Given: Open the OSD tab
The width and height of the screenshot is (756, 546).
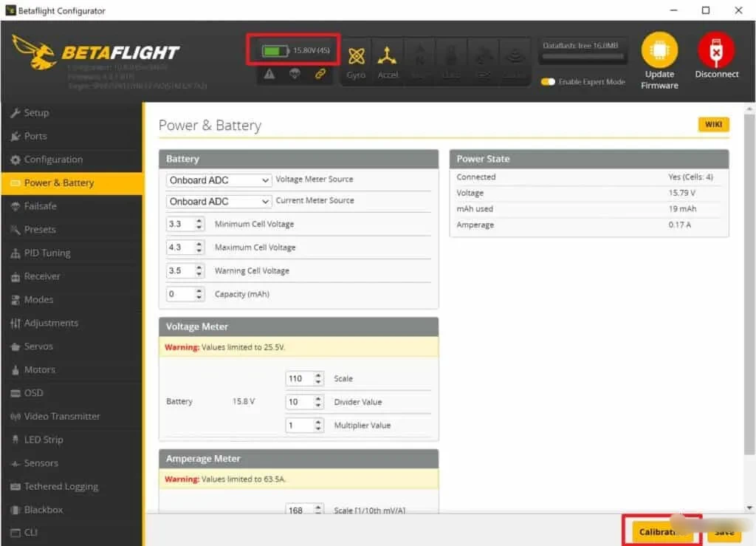Looking at the screenshot, I should click(x=72, y=393).
